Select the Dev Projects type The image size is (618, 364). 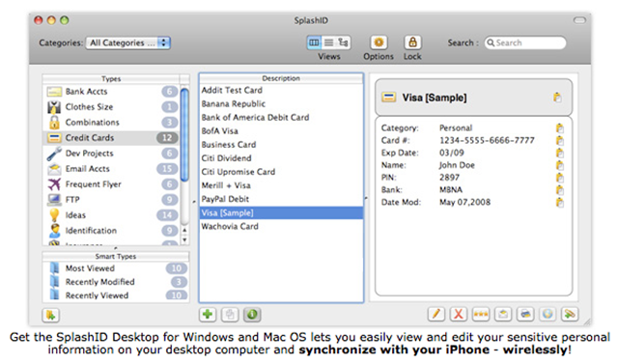pos(111,154)
